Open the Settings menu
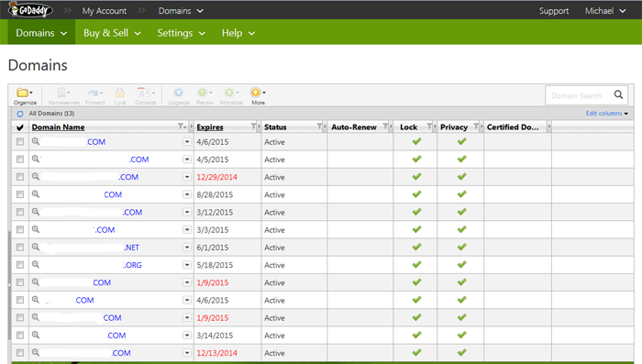Viewport: 642px width, 364px height. click(x=181, y=33)
